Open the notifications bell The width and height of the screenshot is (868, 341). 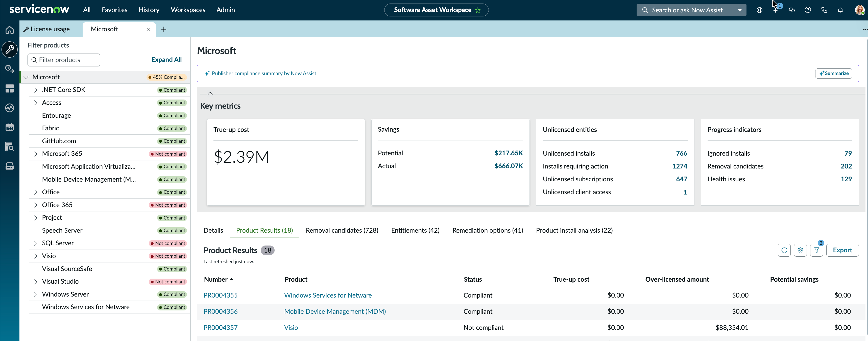click(x=840, y=10)
